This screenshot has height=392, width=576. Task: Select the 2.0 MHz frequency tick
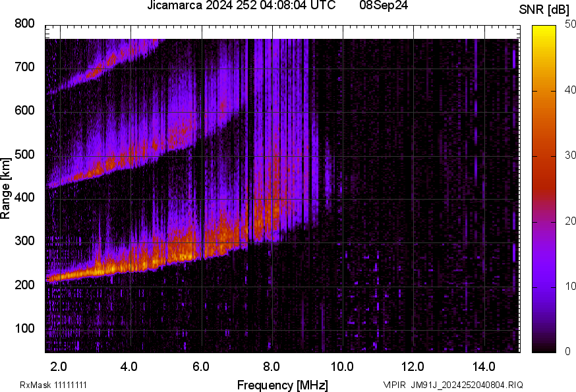coord(59,367)
